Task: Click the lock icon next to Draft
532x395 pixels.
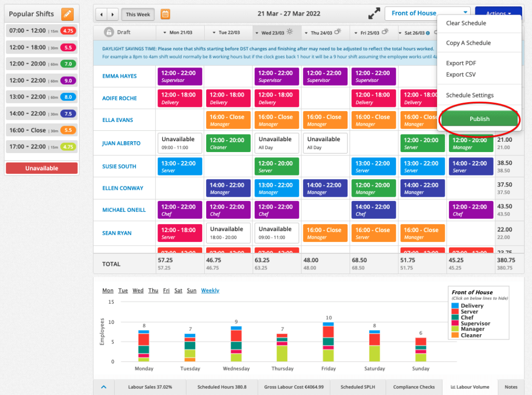Action: (109, 32)
